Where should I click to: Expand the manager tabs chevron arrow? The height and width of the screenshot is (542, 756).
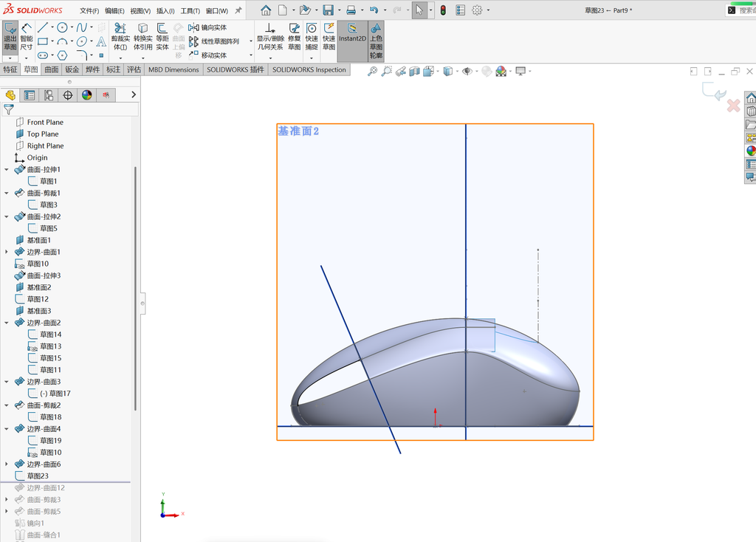tap(134, 95)
